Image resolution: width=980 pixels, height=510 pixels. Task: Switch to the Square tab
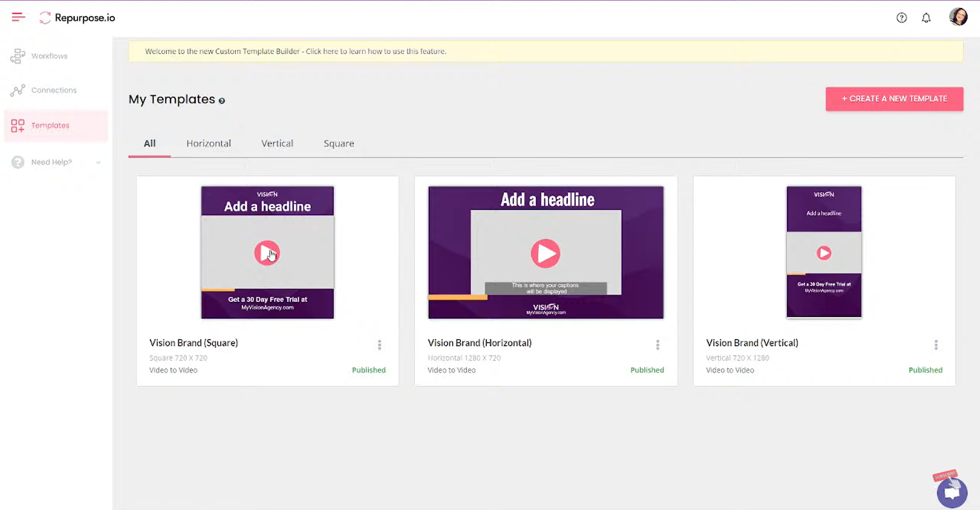click(338, 143)
